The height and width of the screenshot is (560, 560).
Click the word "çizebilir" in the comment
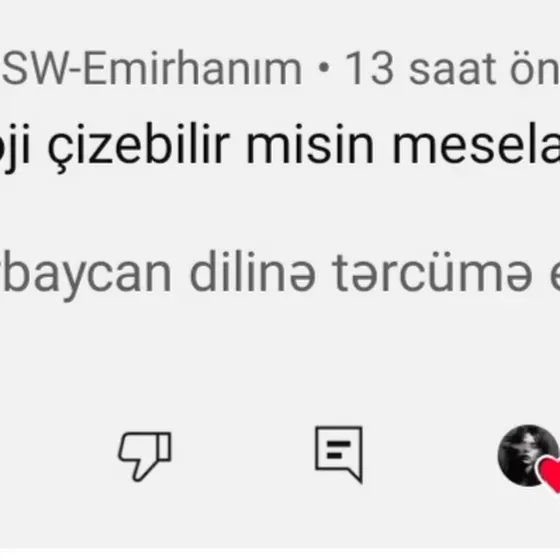pyautogui.click(x=139, y=146)
